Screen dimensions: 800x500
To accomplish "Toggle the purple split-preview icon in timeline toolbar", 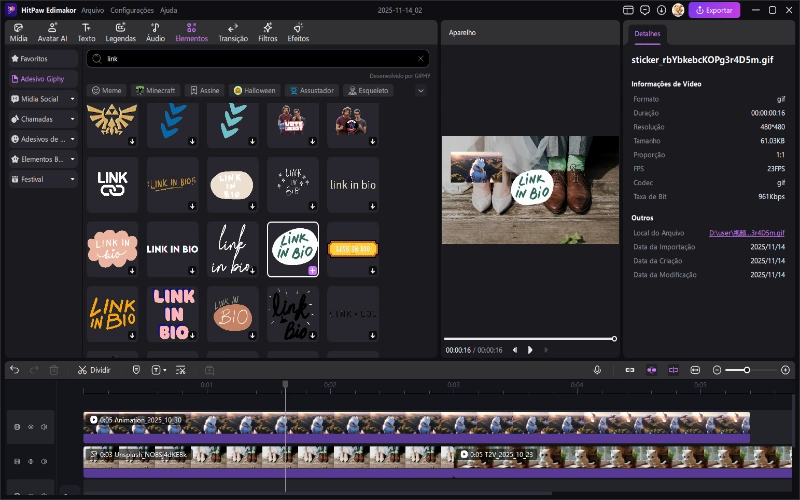I will pyautogui.click(x=673, y=370).
